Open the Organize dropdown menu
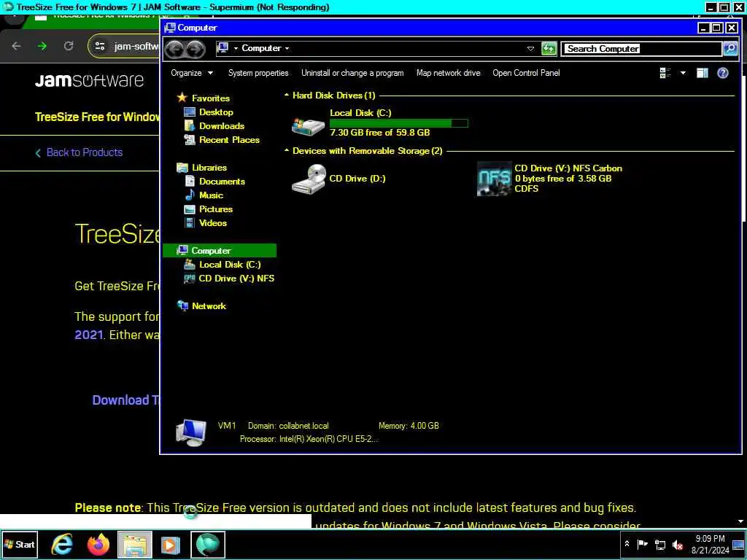The height and width of the screenshot is (560, 747). (192, 73)
